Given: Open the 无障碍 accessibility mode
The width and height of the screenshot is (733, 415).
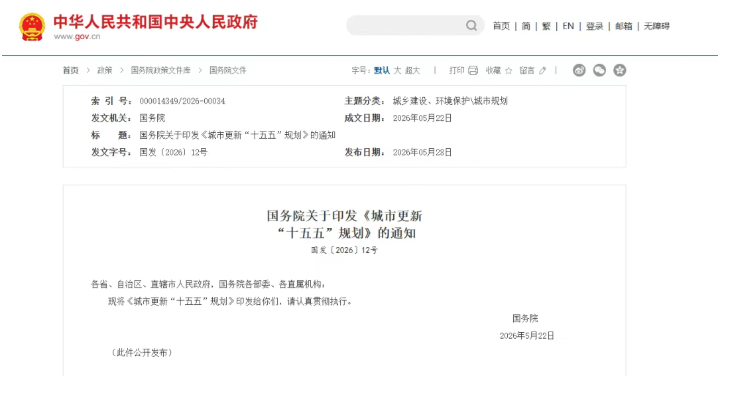Looking at the screenshot, I should tap(657, 26).
